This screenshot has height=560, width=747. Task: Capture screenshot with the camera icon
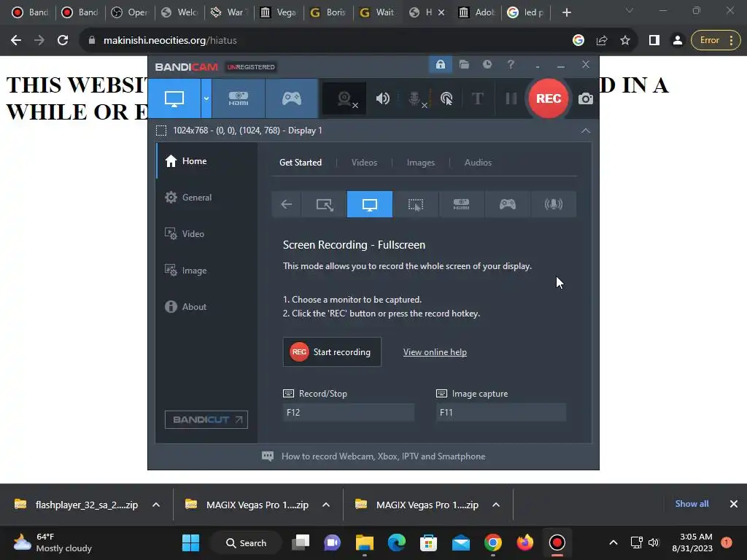coord(586,98)
